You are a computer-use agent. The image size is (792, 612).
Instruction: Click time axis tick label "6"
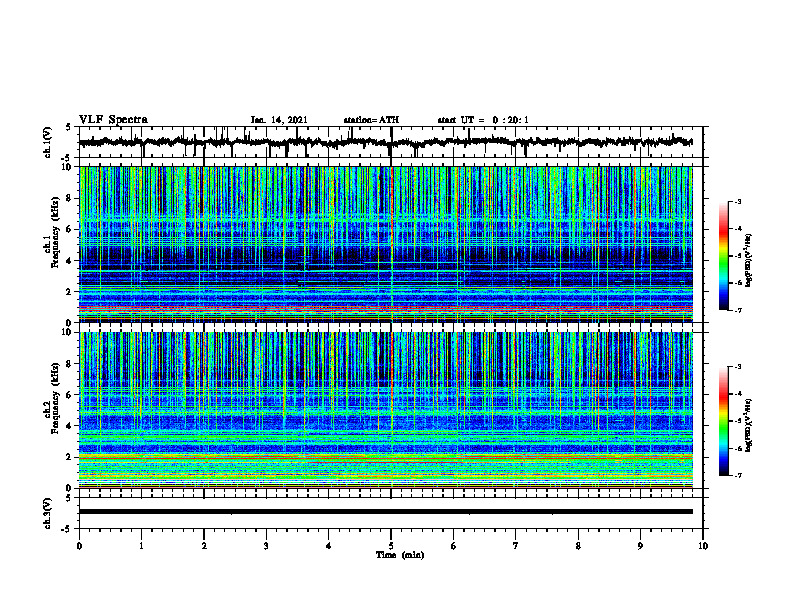point(454,546)
